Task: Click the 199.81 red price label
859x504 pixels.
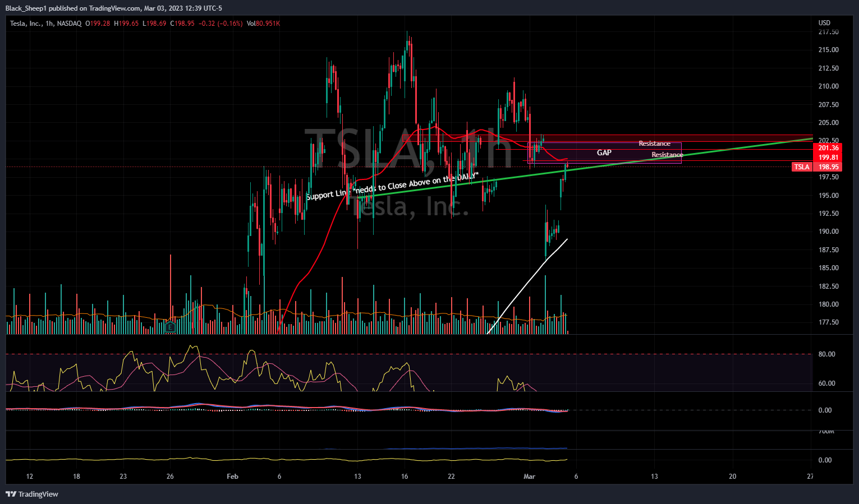Action: (828, 158)
